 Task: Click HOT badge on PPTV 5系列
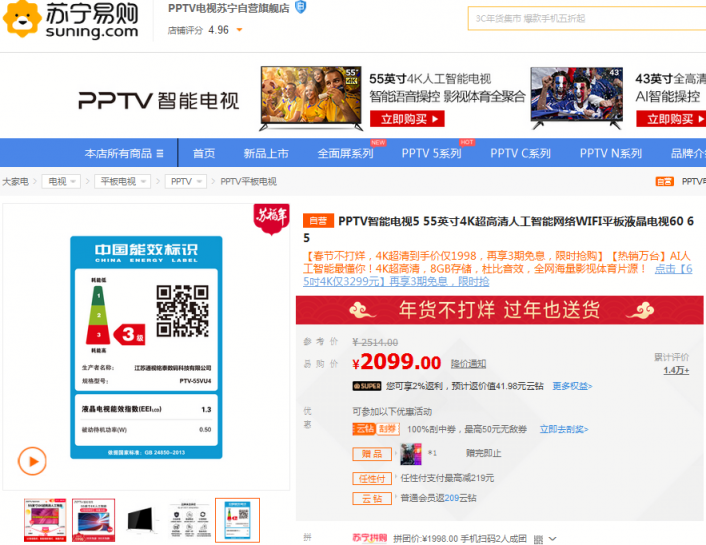point(467,142)
